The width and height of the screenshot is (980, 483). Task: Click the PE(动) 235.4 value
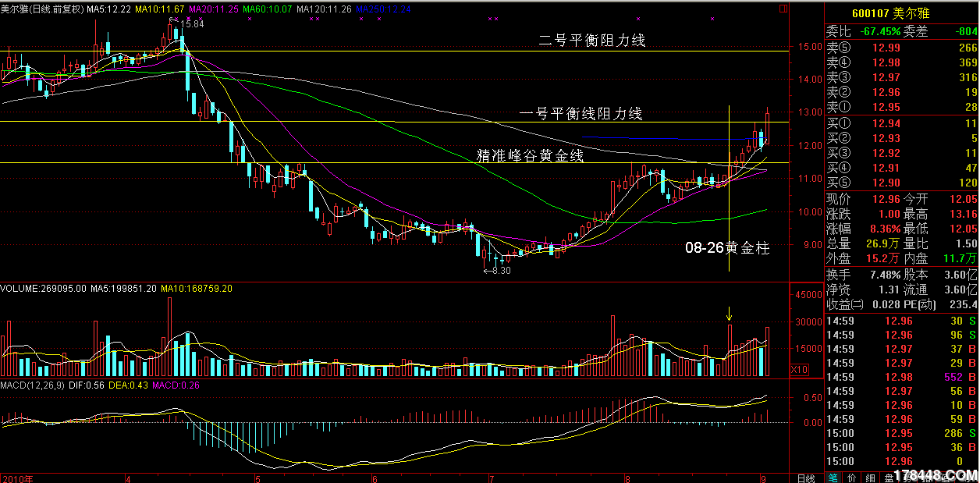point(964,304)
